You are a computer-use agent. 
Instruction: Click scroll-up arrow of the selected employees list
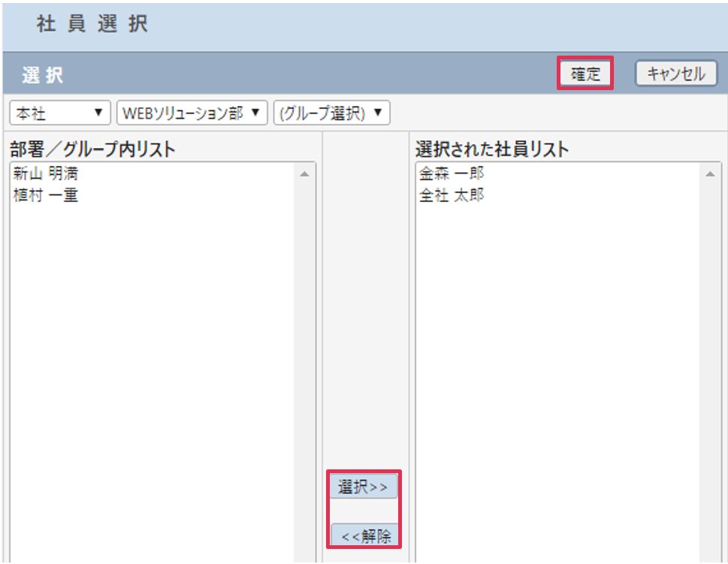(710, 174)
